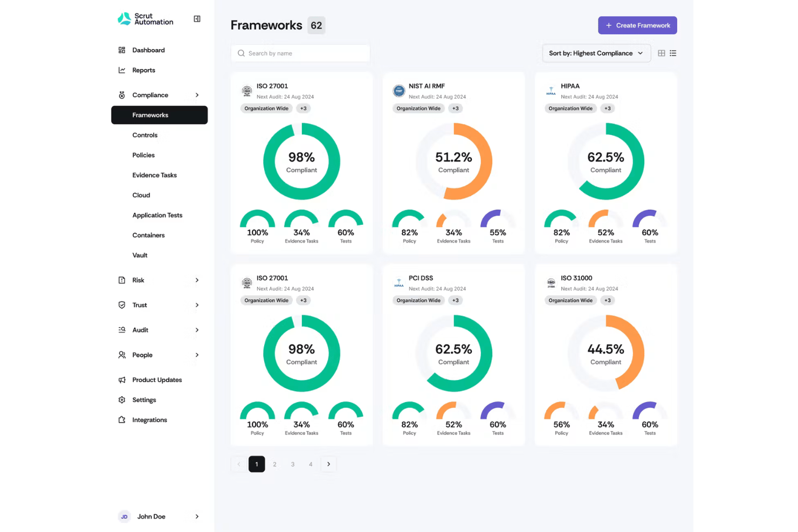Go to pagination page 4
This screenshot has height=532, width=798.
[x=311, y=464]
